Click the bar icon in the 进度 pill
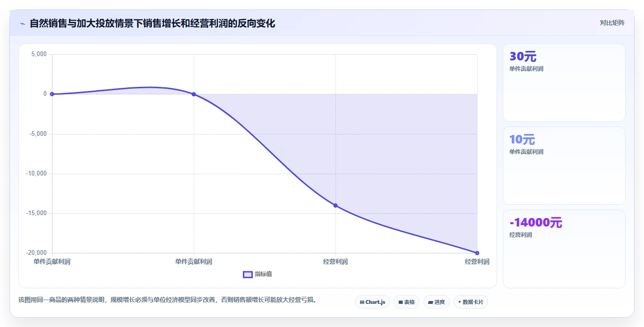 pos(431,302)
